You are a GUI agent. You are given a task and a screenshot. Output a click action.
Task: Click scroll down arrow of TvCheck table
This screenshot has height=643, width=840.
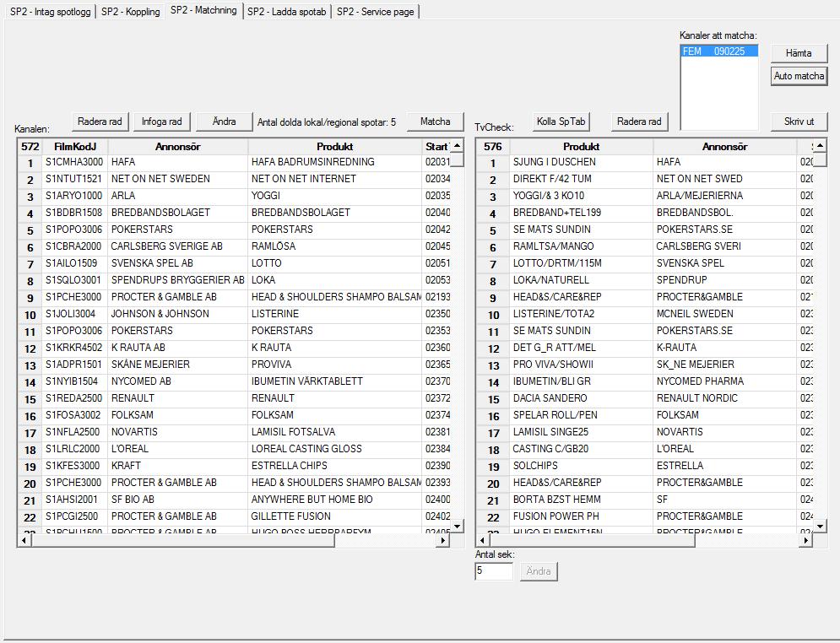(820, 527)
